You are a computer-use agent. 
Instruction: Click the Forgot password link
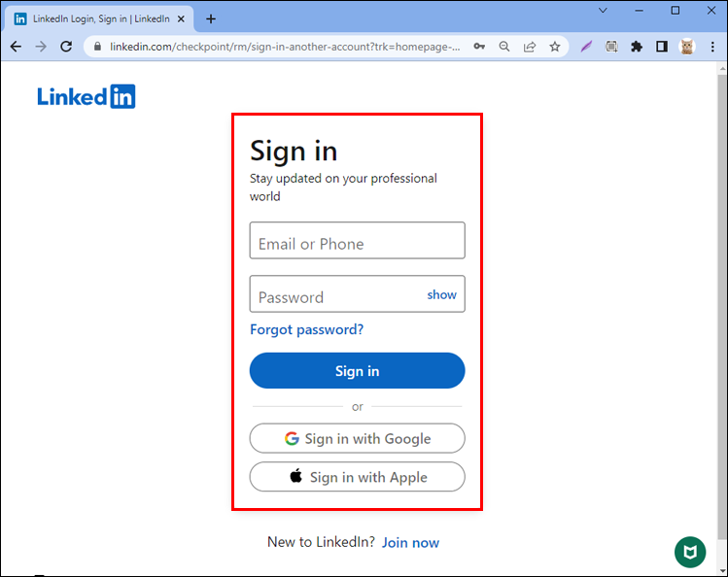(306, 329)
